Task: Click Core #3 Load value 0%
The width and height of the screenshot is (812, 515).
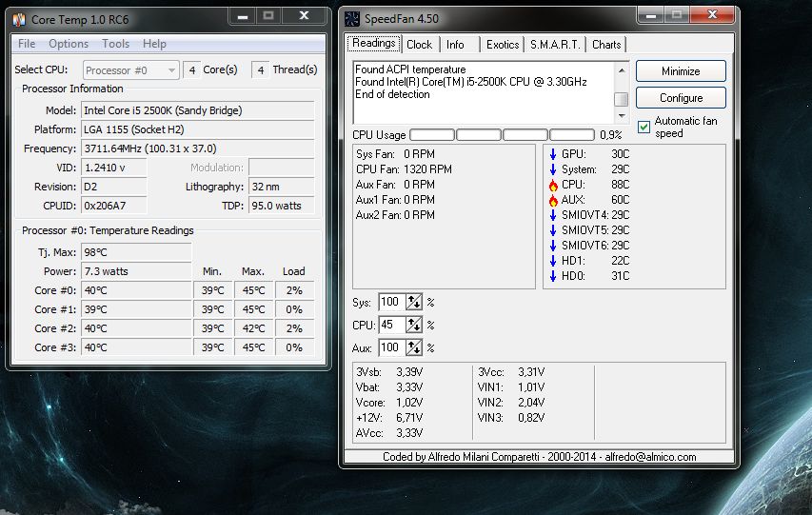Action: click(x=294, y=347)
